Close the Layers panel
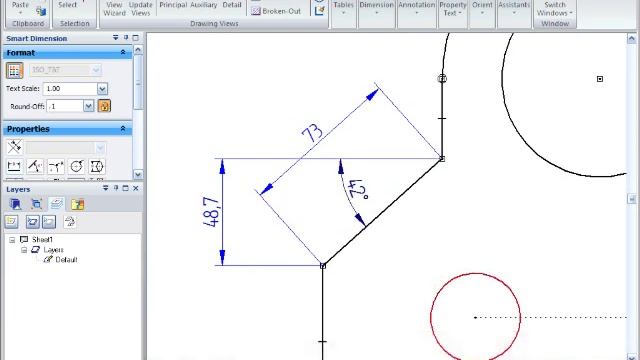 (x=136, y=188)
